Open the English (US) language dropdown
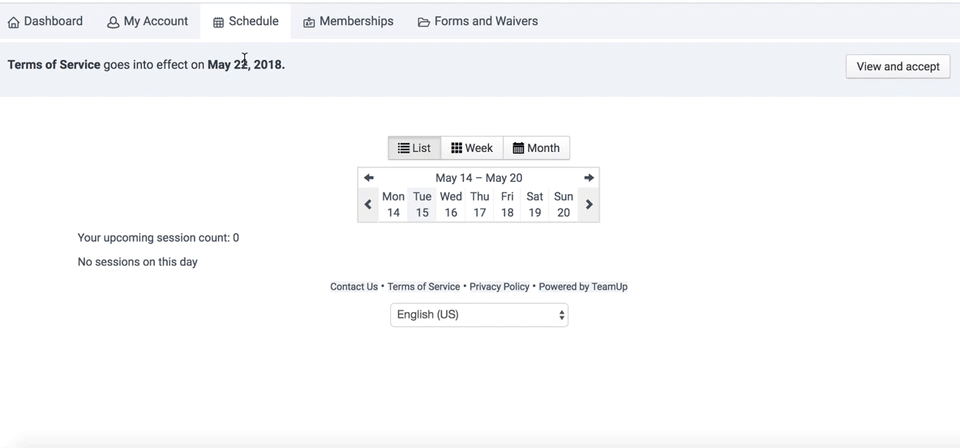Image resolution: width=960 pixels, height=448 pixels. (x=479, y=315)
